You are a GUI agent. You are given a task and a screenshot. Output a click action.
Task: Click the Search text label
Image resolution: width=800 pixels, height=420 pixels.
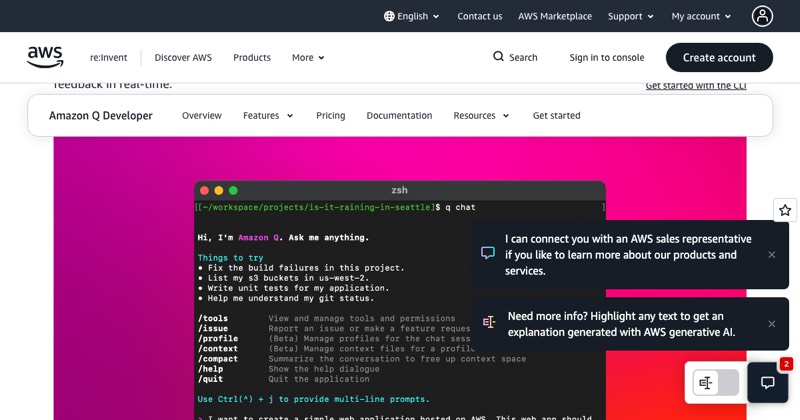pyautogui.click(x=523, y=58)
